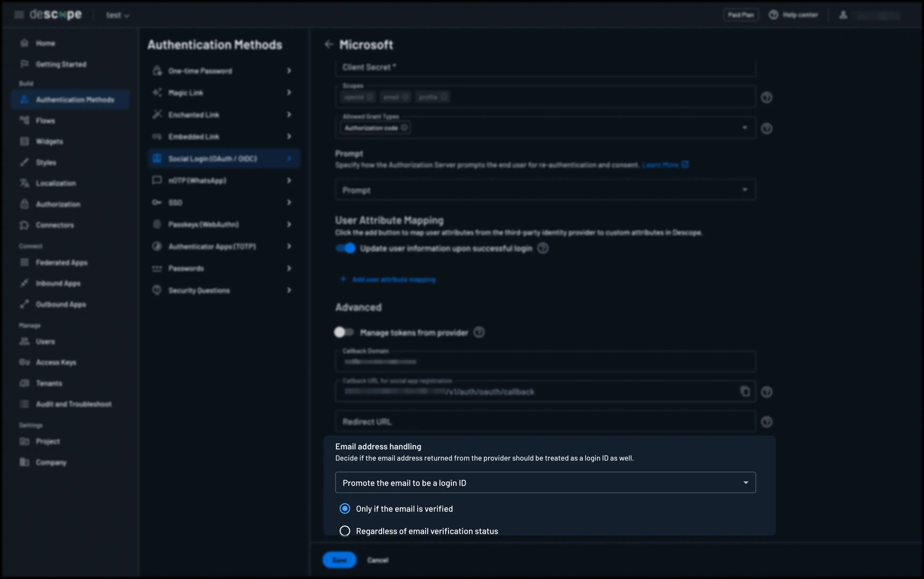The width and height of the screenshot is (924, 579).
Task: Click the nOTP (WhatsApp) chat icon
Action: click(x=156, y=180)
